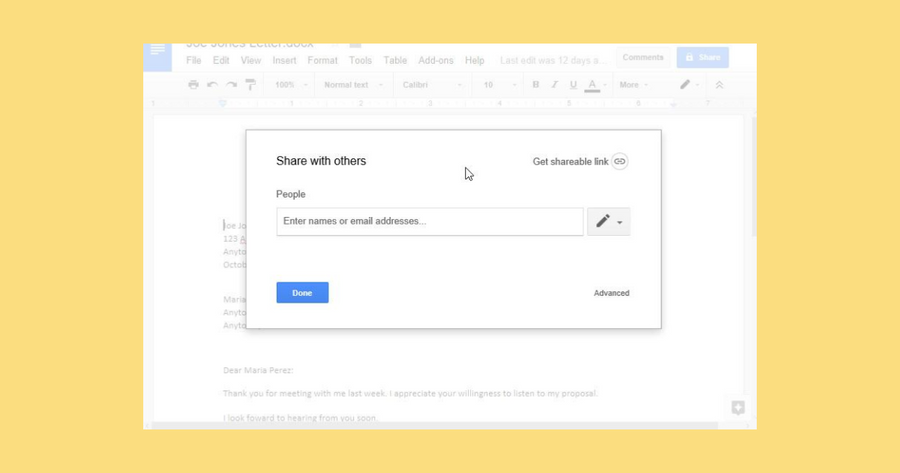Click the Explore icon at bottom right
Viewport: 900px width, 473px height.
(738, 408)
